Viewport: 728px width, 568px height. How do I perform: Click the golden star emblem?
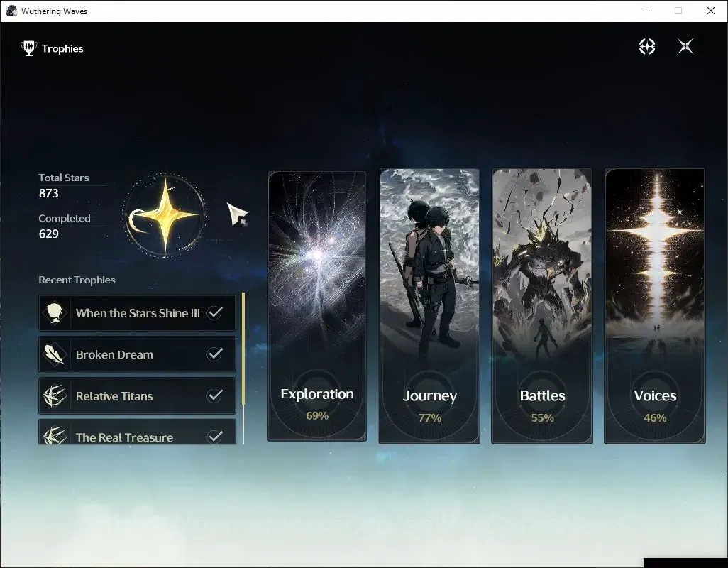click(165, 214)
